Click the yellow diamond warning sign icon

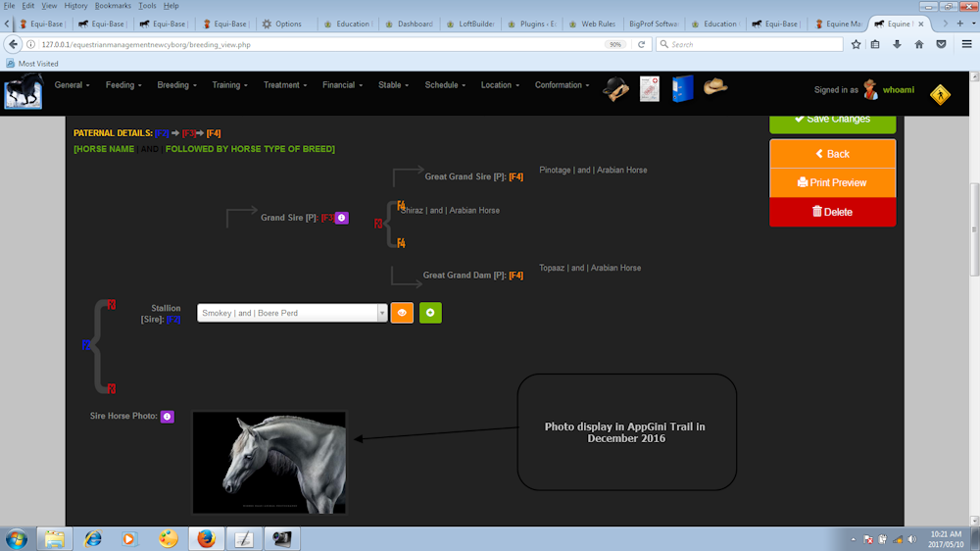point(940,95)
